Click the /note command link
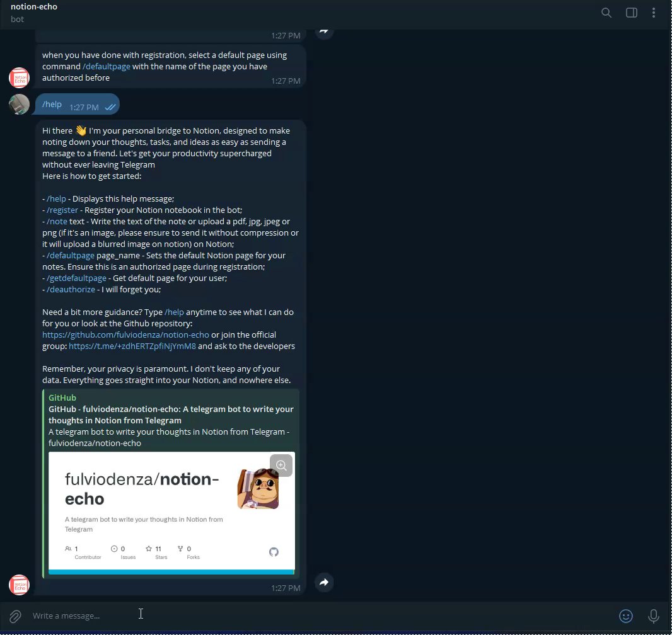The width and height of the screenshot is (672, 635). pyautogui.click(x=57, y=221)
